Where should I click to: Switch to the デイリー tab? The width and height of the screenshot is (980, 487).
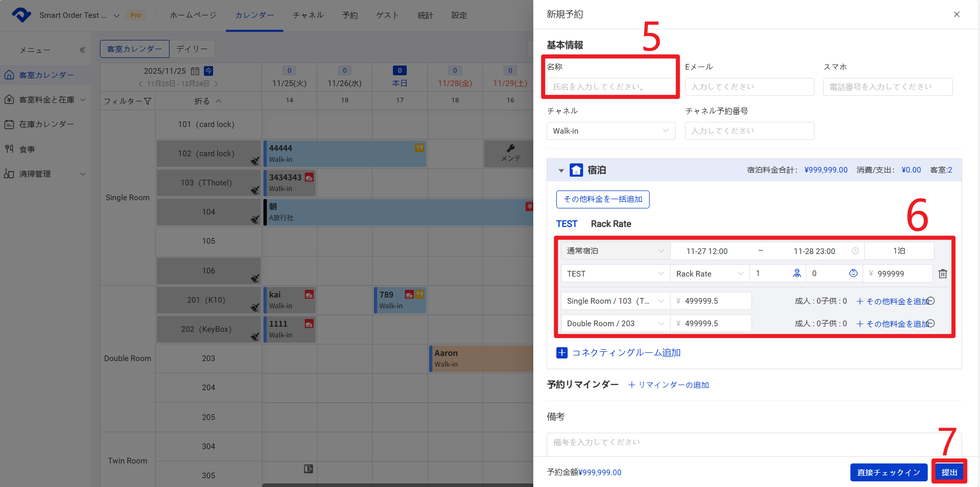coord(192,49)
